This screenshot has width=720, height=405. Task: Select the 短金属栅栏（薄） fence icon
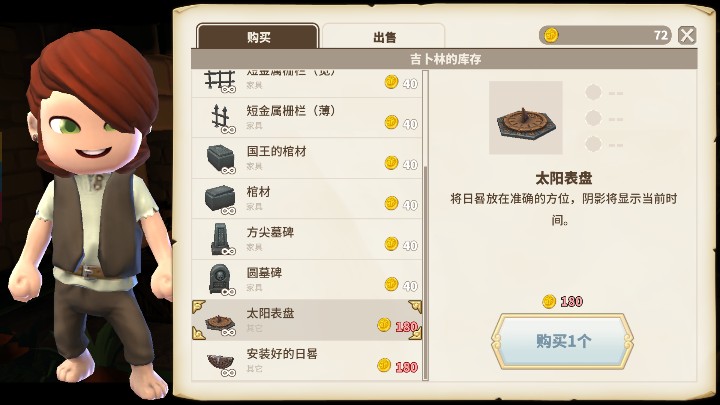click(222, 118)
